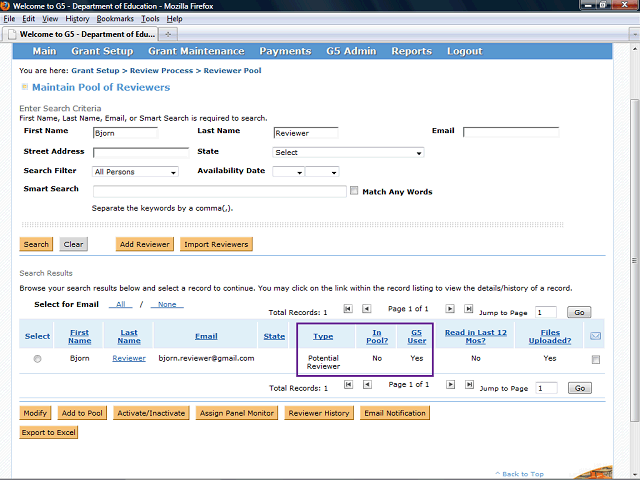Click the icon beside Maintain Pool of Reviewers
This screenshot has width=640, height=480.
[x=25, y=87]
